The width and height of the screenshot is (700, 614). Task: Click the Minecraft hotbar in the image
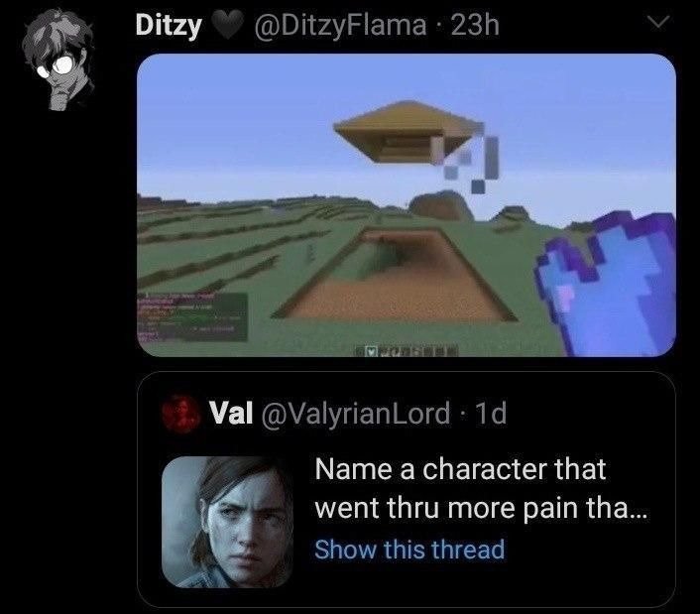405,349
